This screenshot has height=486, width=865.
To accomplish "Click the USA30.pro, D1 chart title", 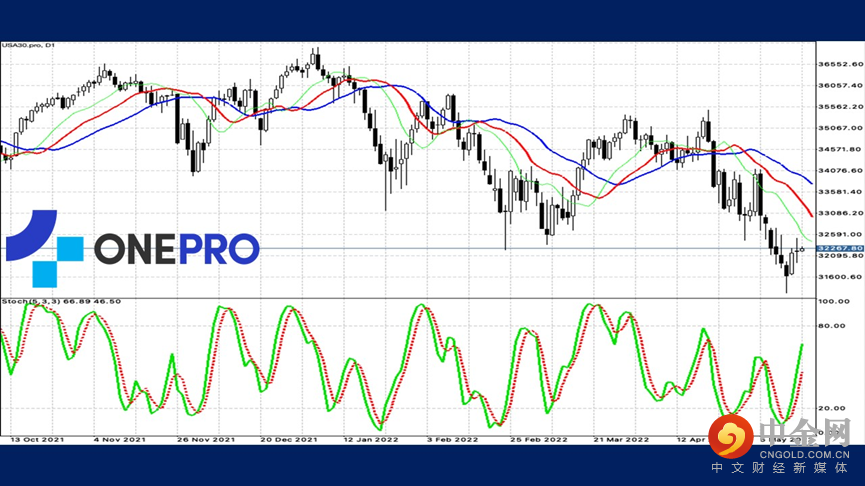I will pyautogui.click(x=28, y=45).
